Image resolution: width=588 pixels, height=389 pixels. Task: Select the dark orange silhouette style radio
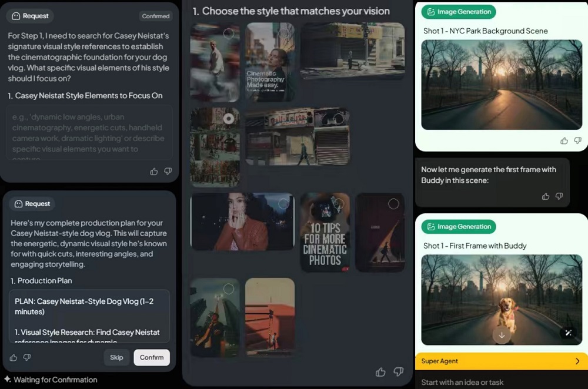coord(393,204)
